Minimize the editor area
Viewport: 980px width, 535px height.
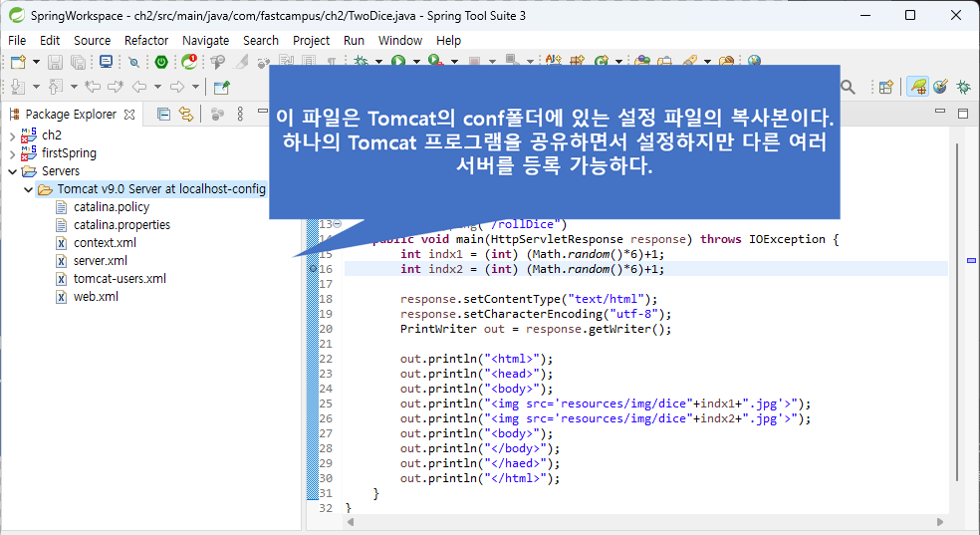[940, 111]
